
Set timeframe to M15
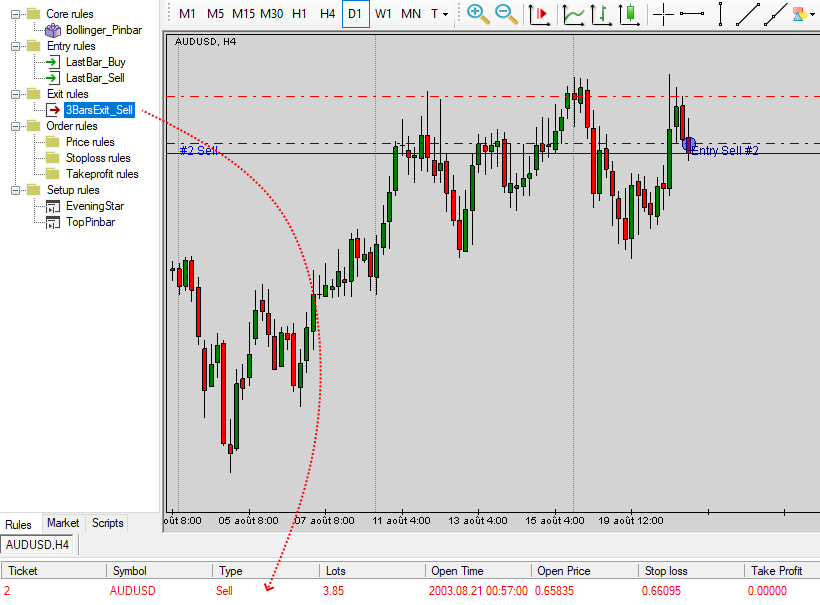[243, 14]
